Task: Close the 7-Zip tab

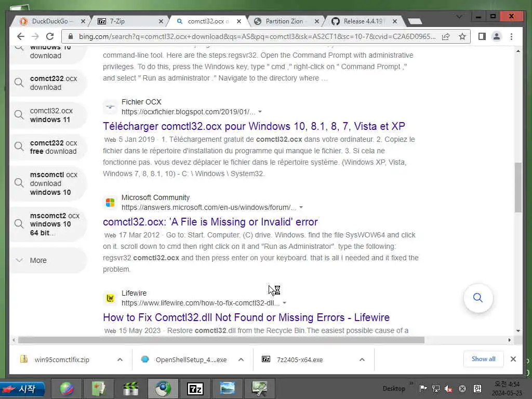Action: pyautogui.click(x=161, y=21)
